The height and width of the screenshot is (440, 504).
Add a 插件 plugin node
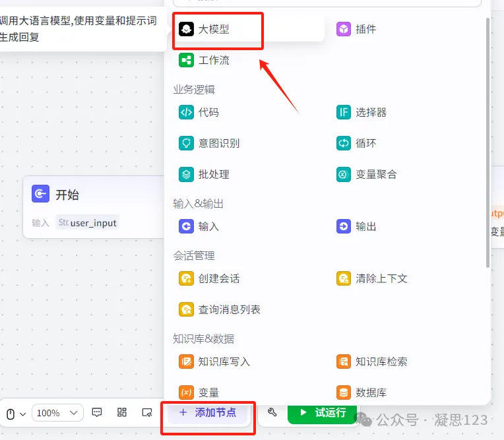coord(356,29)
